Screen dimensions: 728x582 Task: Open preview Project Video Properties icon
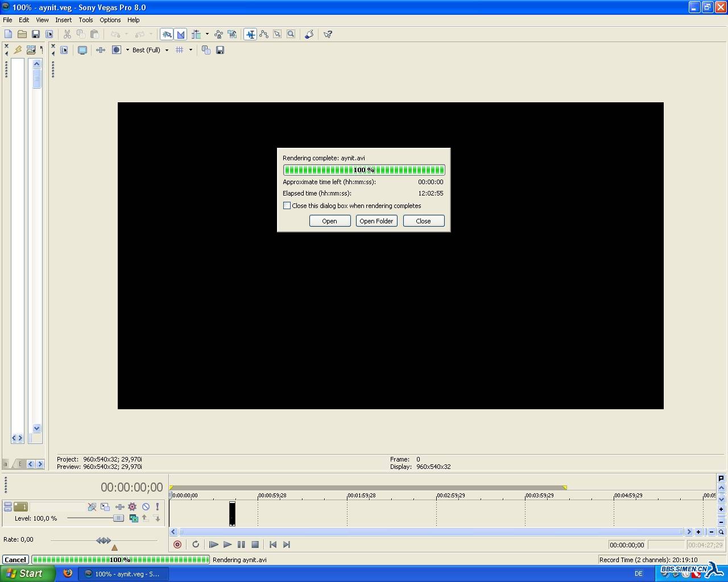(64, 50)
